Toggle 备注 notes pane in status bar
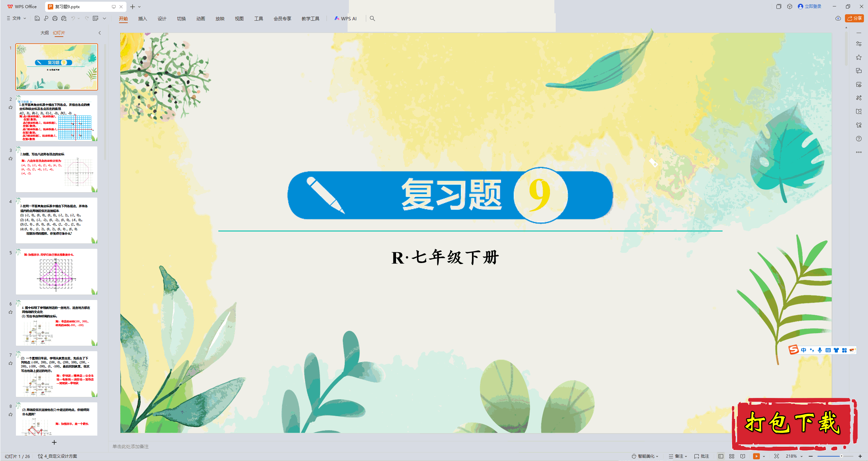The image size is (868, 461). (678, 456)
